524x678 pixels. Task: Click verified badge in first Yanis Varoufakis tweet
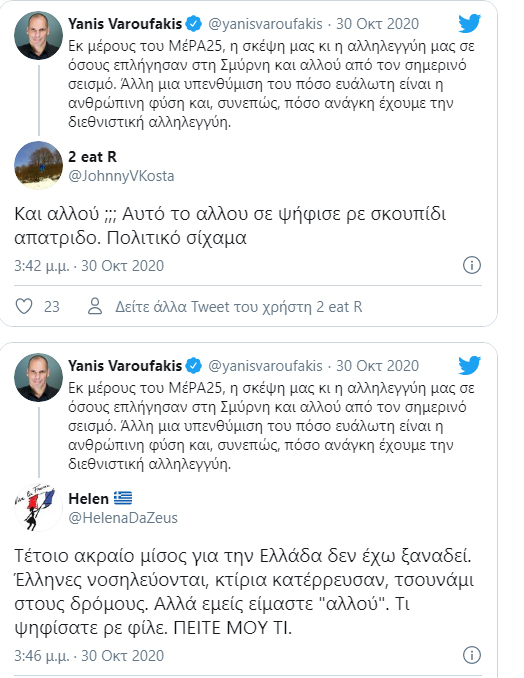[x=193, y=24]
